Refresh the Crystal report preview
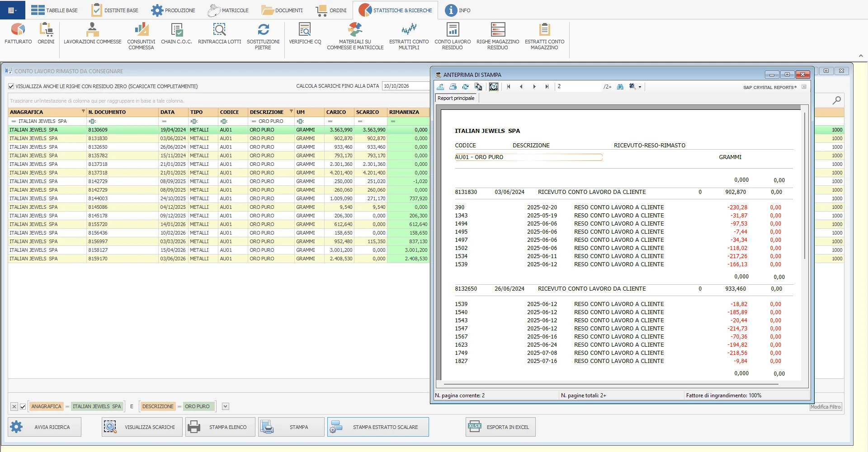868x452 pixels. coord(465,87)
